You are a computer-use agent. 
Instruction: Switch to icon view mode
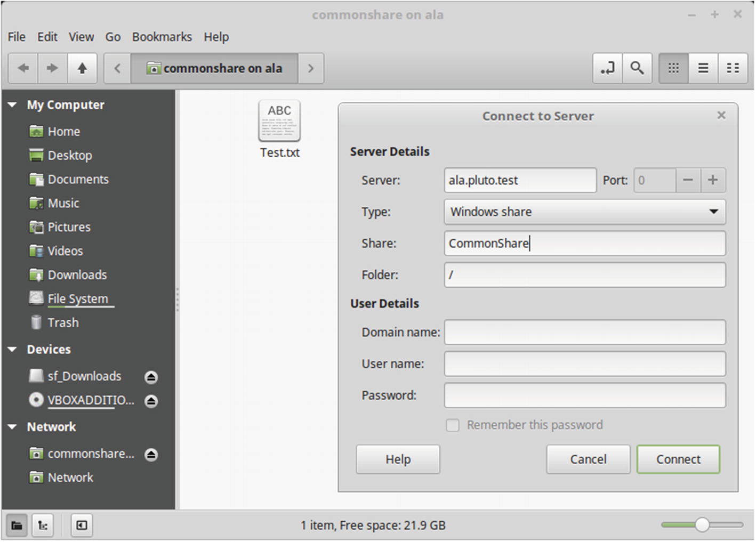[x=673, y=68]
